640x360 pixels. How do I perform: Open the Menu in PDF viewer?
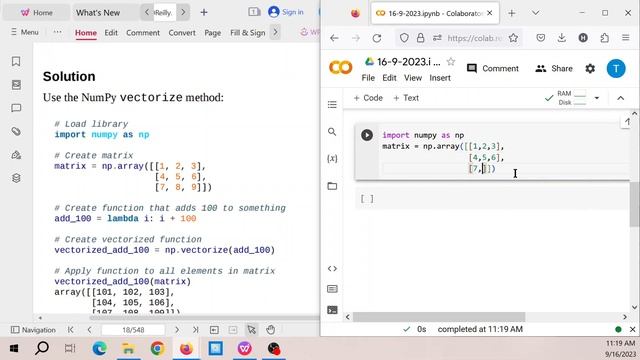click(x=25, y=32)
